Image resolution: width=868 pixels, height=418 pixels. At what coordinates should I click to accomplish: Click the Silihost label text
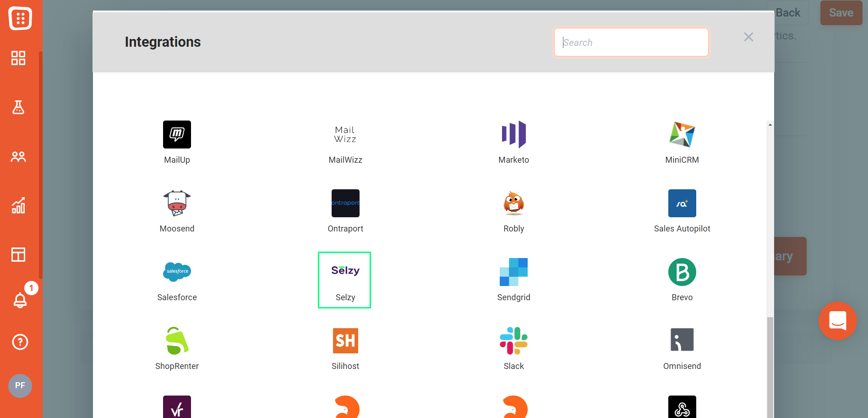point(345,366)
